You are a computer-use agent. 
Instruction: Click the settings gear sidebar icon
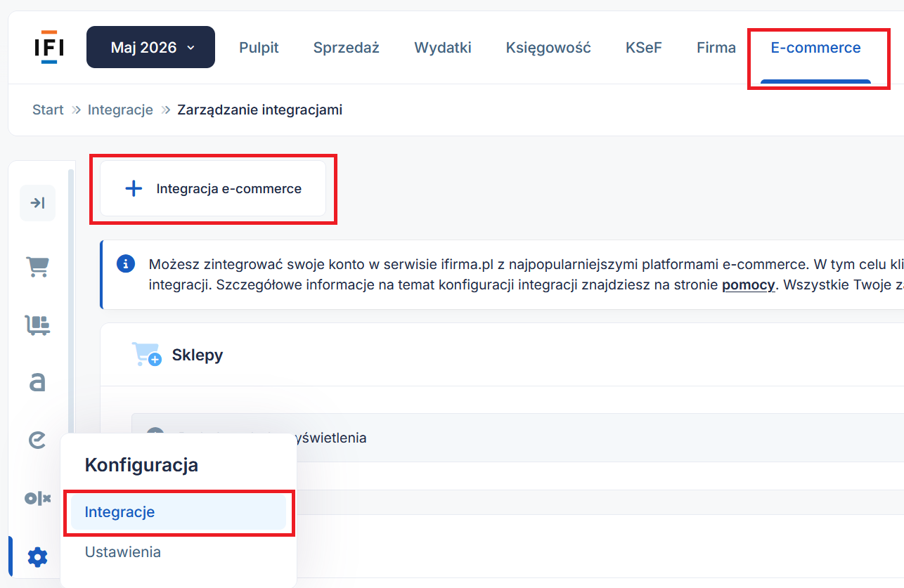[x=37, y=558]
